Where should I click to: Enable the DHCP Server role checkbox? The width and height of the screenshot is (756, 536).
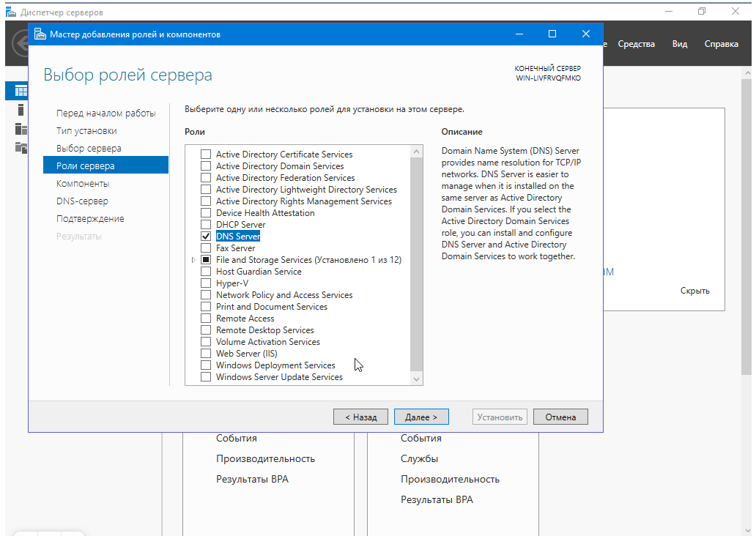click(206, 225)
